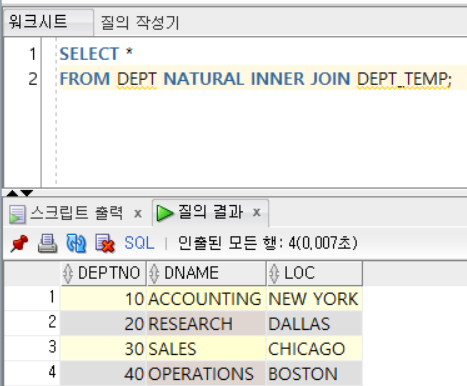Viewport: 467px width, 386px height.
Task: Close the 질의 결과 tab
Action: coord(256,212)
